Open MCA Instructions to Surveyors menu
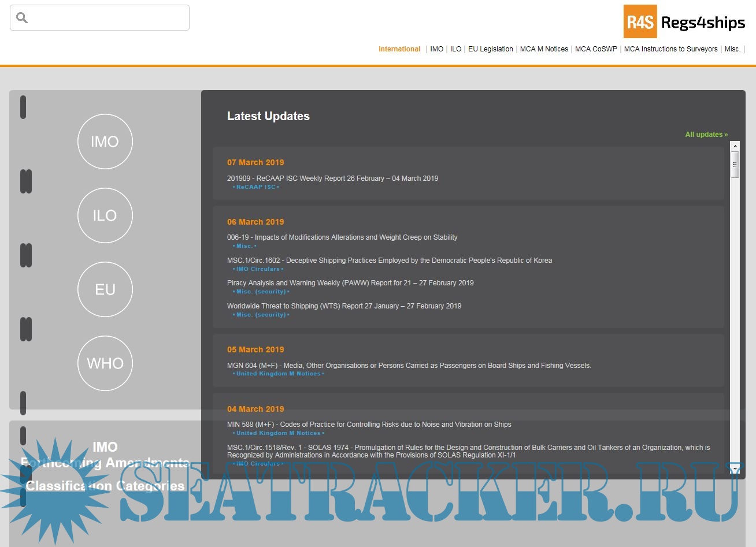The image size is (756, 547). 670,49
